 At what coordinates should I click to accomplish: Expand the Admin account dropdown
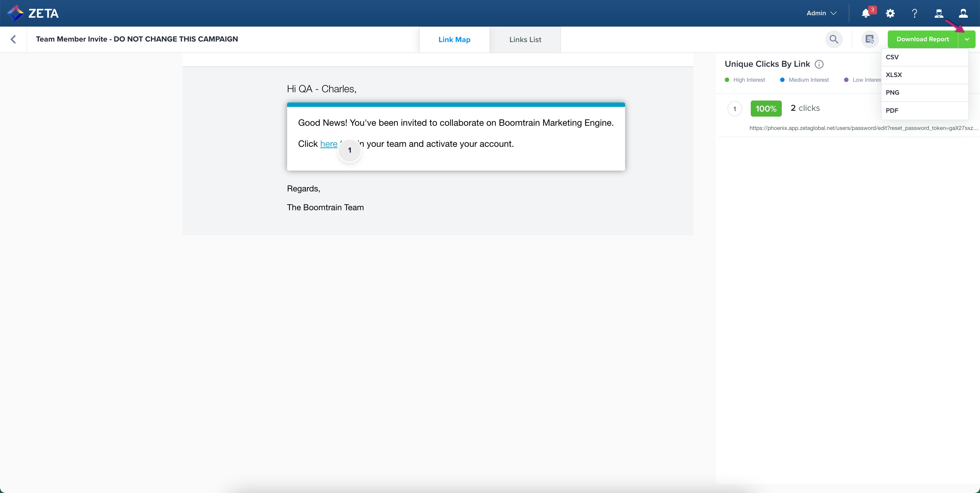[821, 13]
